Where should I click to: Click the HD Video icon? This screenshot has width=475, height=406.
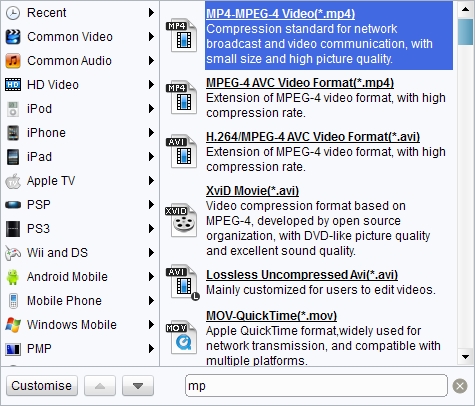pos(13,85)
